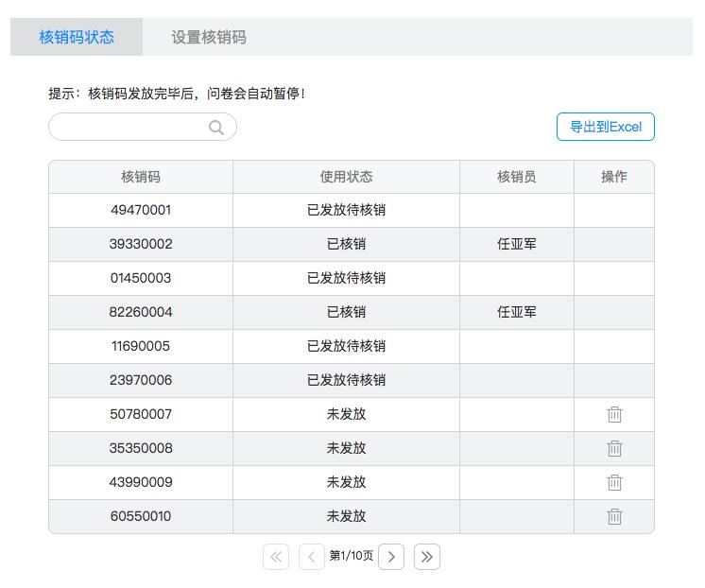This screenshot has width=705, height=588.
Task: Select the 核销码状态 tab
Action: coord(77,37)
